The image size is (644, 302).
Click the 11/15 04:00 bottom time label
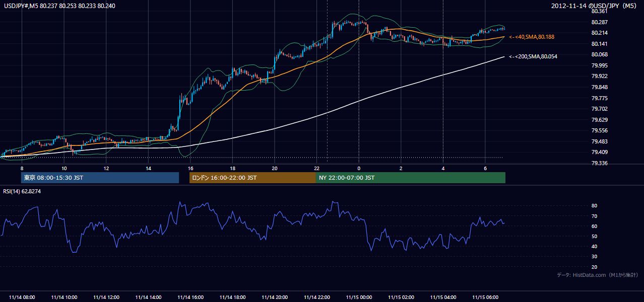point(442,297)
